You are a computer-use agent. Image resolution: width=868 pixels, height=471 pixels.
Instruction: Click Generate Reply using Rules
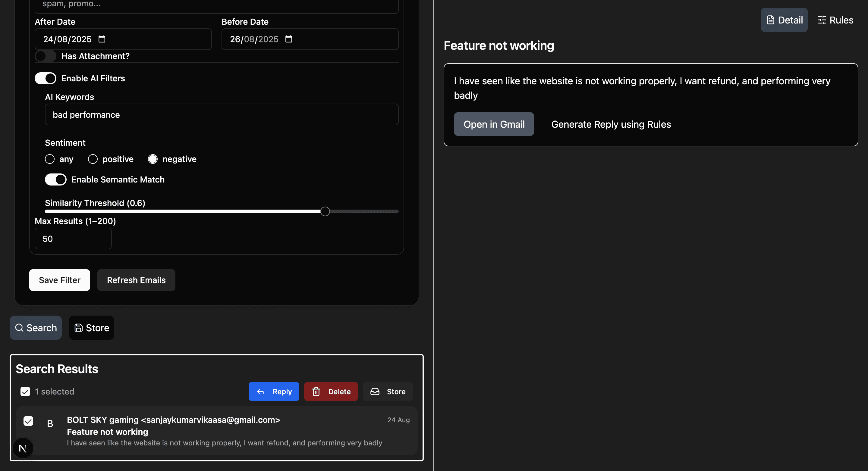611,124
